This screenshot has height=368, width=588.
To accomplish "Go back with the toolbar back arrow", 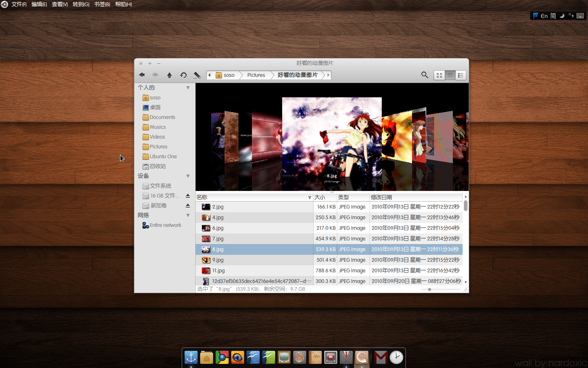I will point(142,75).
